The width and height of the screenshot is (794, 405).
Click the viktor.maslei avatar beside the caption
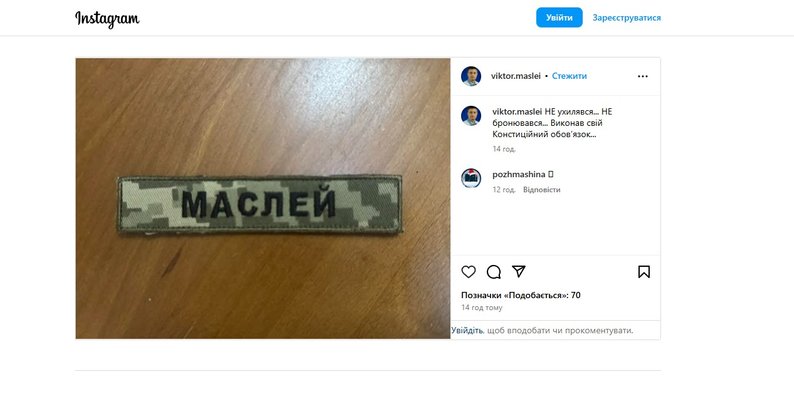[471, 115]
